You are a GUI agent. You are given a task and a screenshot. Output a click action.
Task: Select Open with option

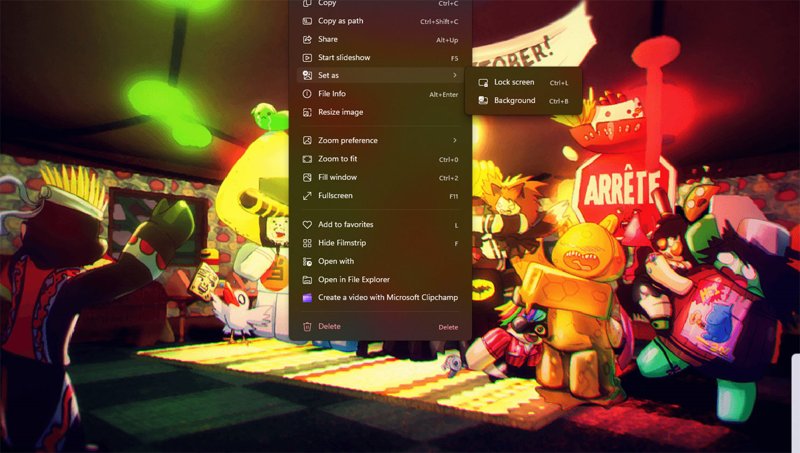(x=381, y=261)
